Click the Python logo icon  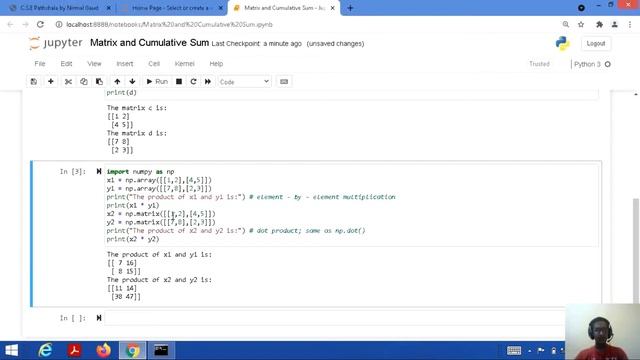(562, 43)
